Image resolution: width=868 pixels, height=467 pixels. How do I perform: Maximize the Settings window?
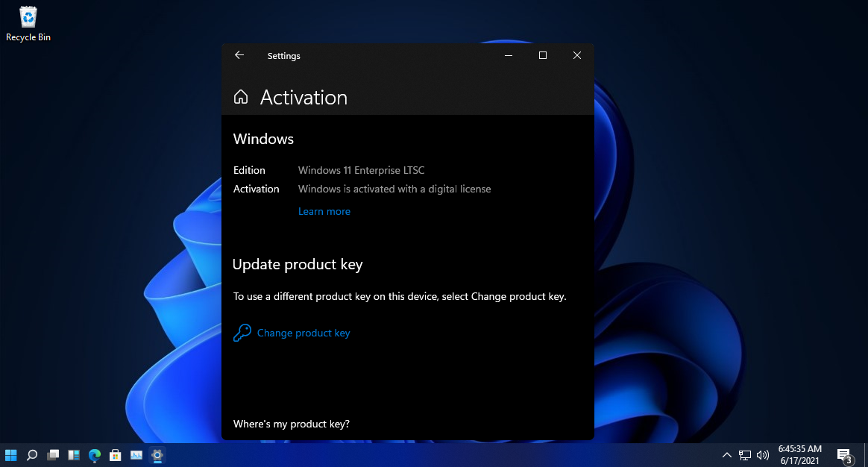click(543, 55)
